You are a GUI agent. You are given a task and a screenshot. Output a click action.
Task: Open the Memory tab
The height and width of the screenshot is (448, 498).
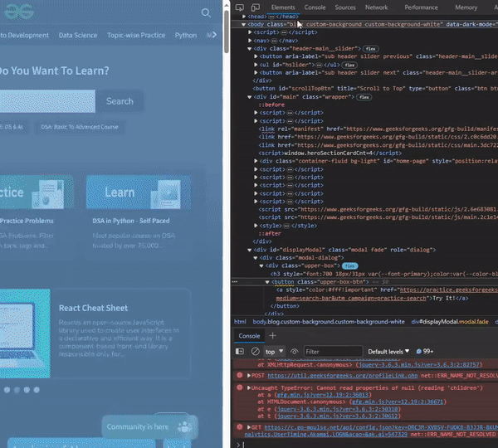coord(466,7)
